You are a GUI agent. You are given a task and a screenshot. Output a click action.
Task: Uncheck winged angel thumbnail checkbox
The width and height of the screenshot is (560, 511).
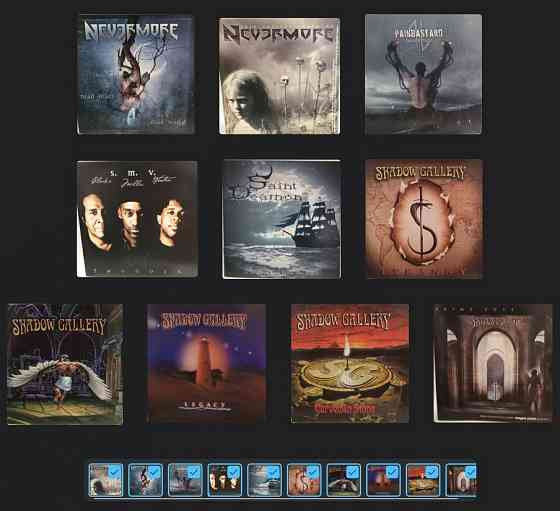(352, 471)
